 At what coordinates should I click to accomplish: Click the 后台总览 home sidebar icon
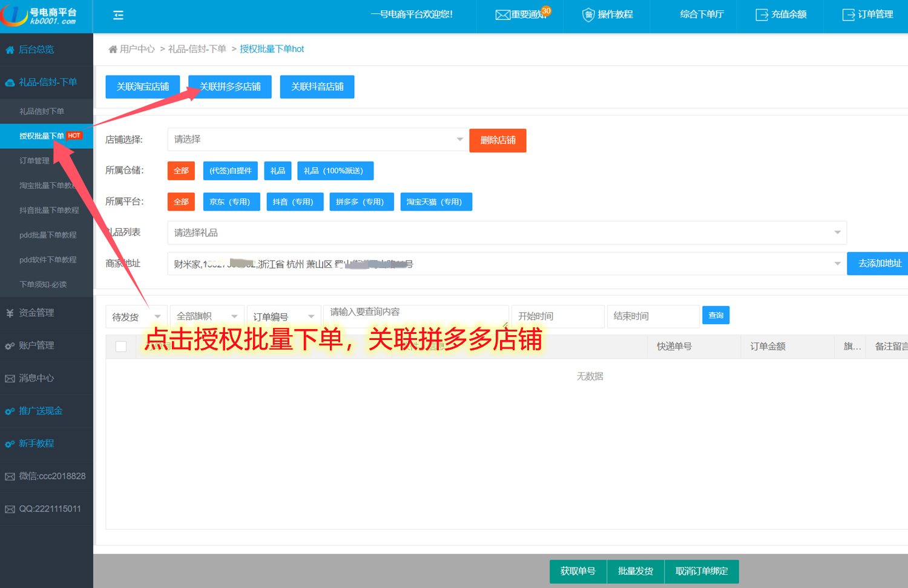coord(10,50)
